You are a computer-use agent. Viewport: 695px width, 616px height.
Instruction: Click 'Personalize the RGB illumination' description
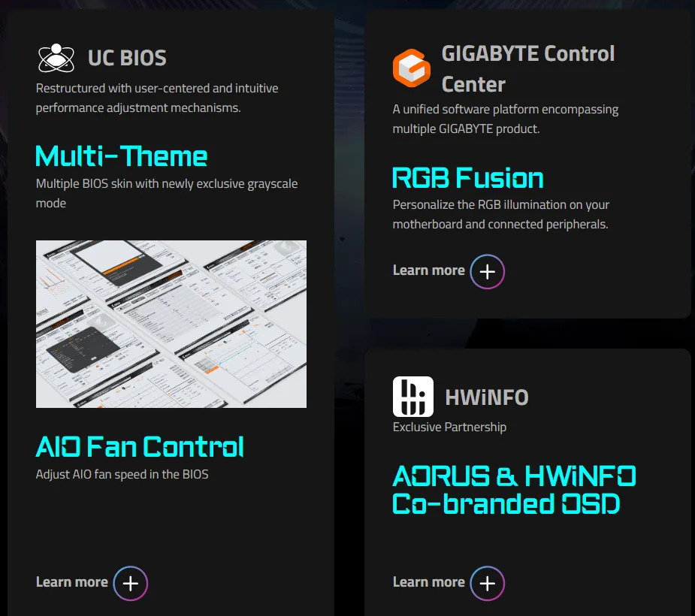[501, 215]
